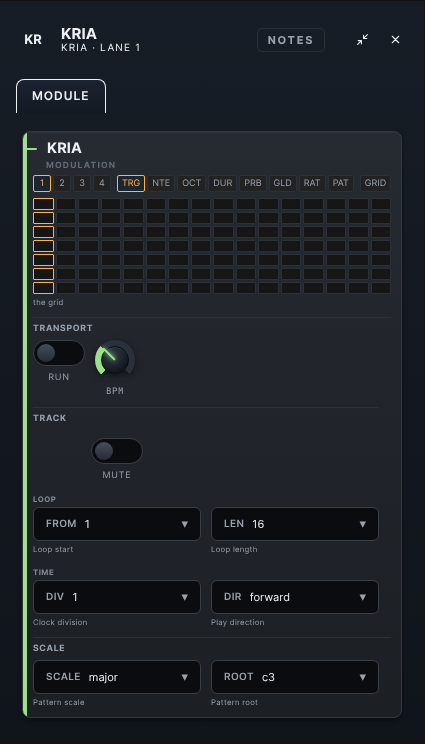The image size is (425, 744).
Task: Click the NOTES button
Action: [x=291, y=40]
